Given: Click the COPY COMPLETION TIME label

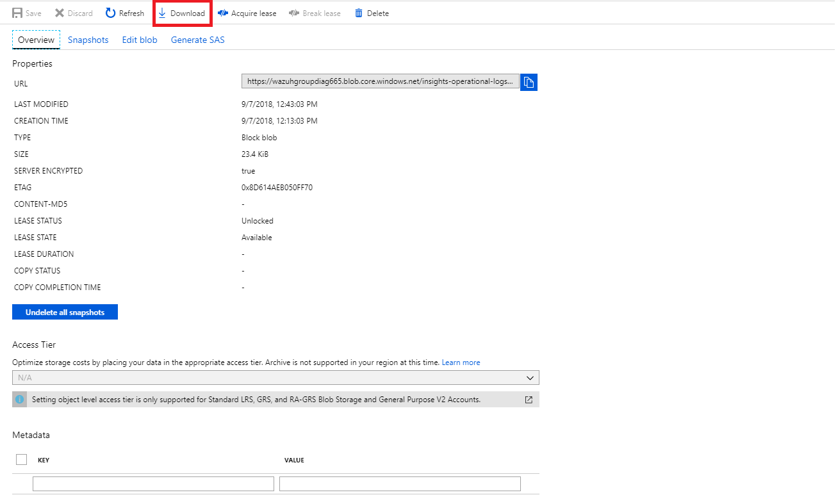Looking at the screenshot, I should pos(58,288).
